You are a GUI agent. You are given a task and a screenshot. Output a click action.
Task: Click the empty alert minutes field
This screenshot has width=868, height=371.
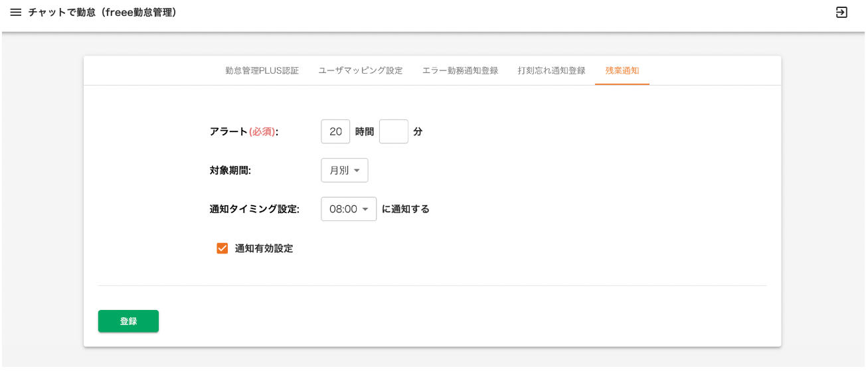393,131
